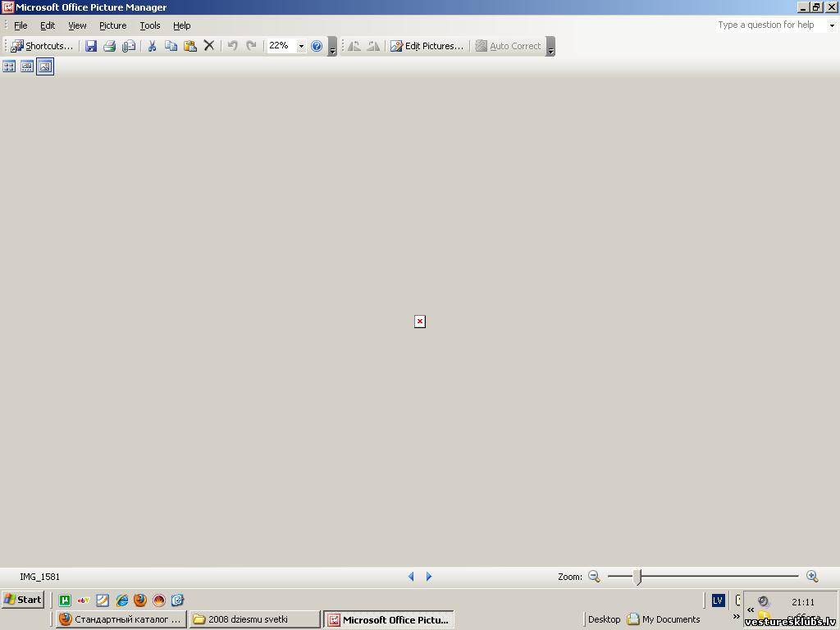Viewport: 840px width, 630px height.
Task: Open the Edit menu
Action: tap(48, 25)
